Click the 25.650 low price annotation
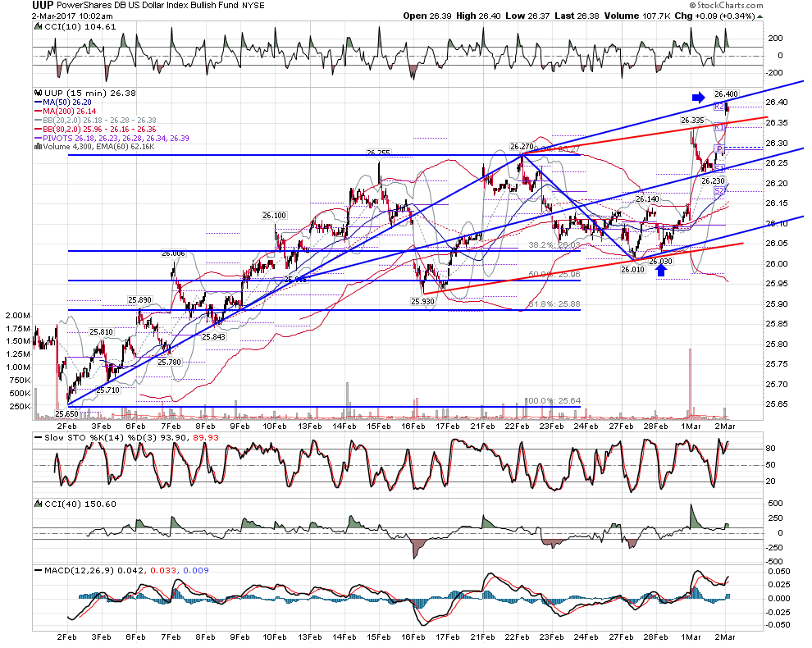 (x=66, y=414)
